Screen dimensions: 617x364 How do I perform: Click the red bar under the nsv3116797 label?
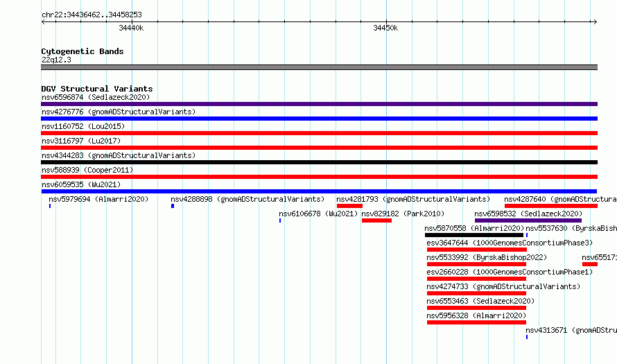pyautogui.click(x=319, y=148)
